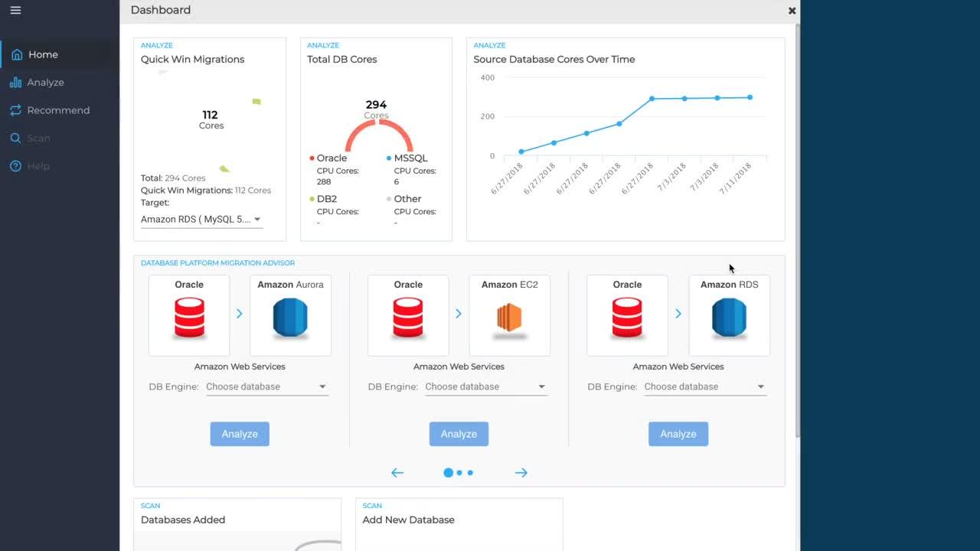Click the last data point on cores chart

pyautogui.click(x=750, y=97)
